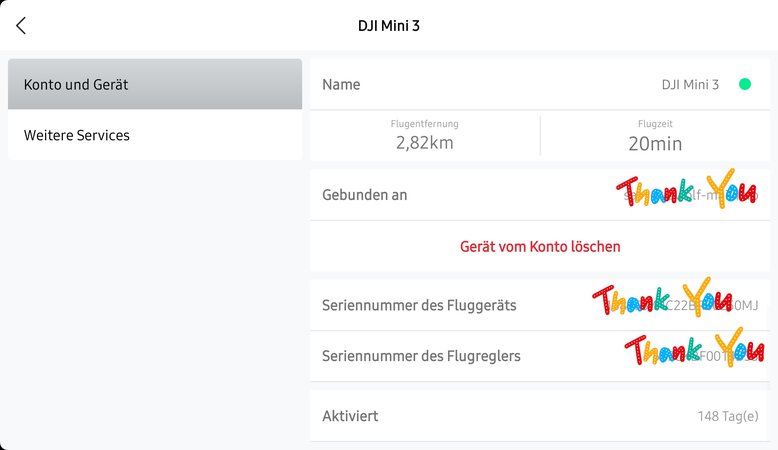The width and height of the screenshot is (778, 450).
Task: Tap the DJI Mini 3 name value
Action: tap(690, 85)
